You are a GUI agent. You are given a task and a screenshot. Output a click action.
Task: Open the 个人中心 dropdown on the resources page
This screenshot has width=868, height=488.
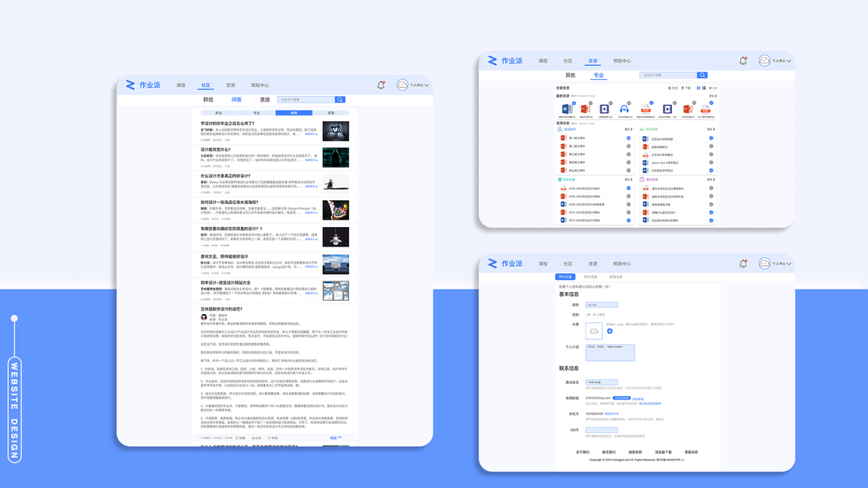tap(781, 61)
